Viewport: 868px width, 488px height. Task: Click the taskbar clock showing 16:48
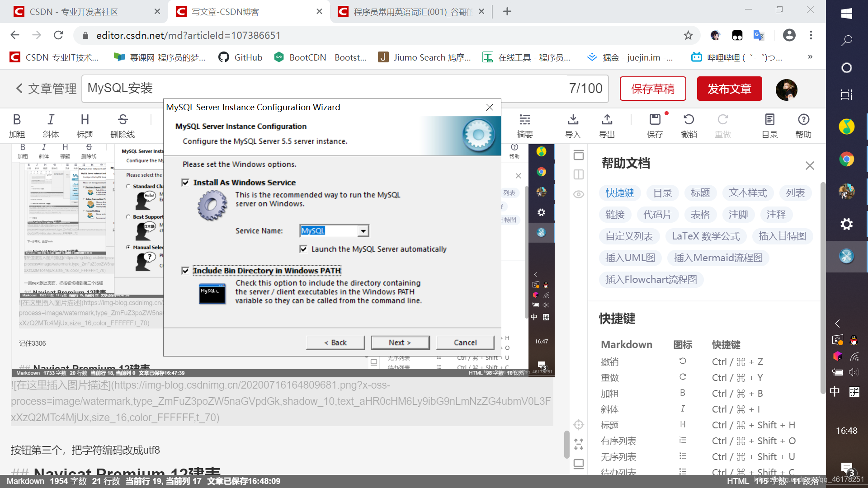tap(846, 431)
